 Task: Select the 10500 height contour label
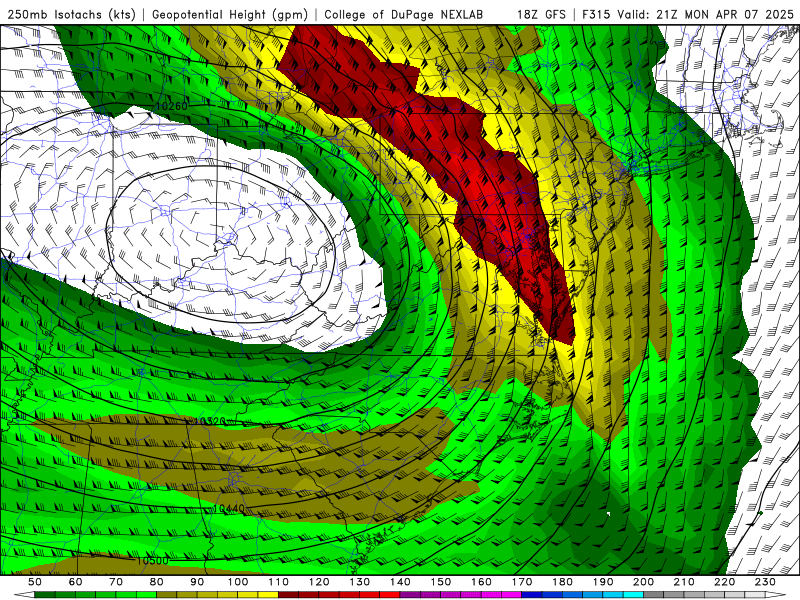point(152,561)
